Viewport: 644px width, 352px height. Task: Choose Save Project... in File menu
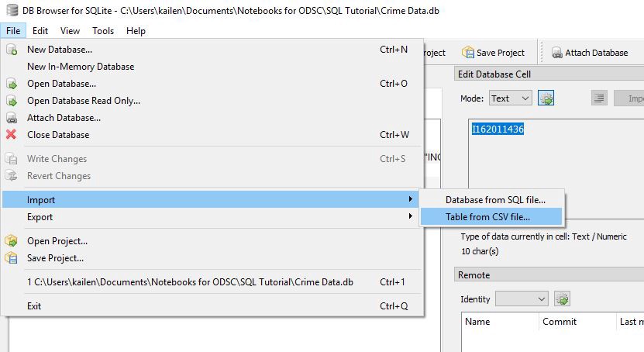point(212,258)
